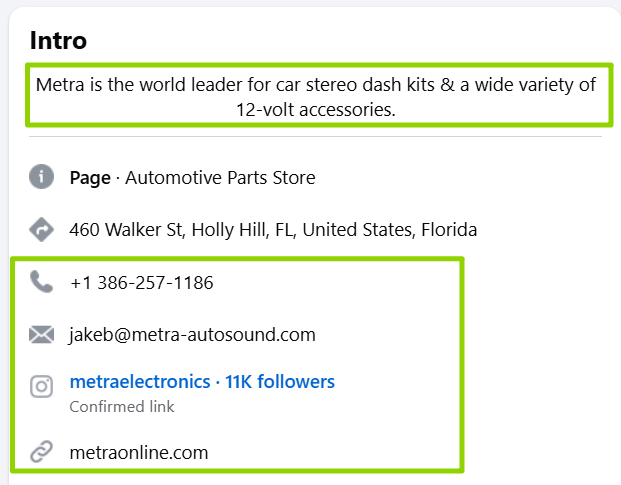The height and width of the screenshot is (485, 621).
Task: Select the Automotive Parts Store category text
Action: 220,178
